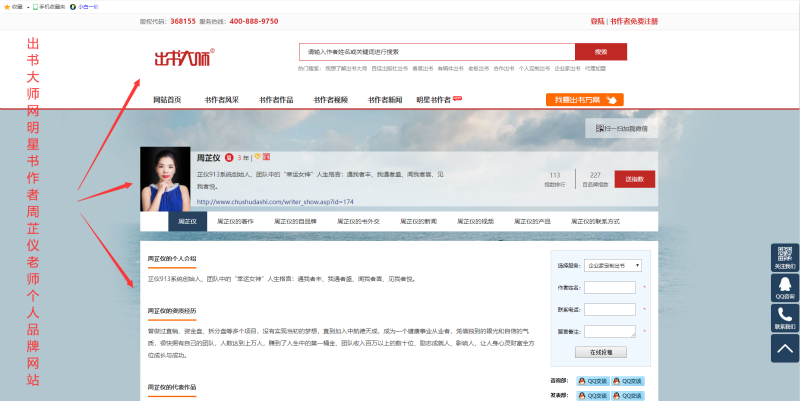800x401 pixels.
Task: Click the second 发表部 QQ交谈 icon
Action: 632,395
